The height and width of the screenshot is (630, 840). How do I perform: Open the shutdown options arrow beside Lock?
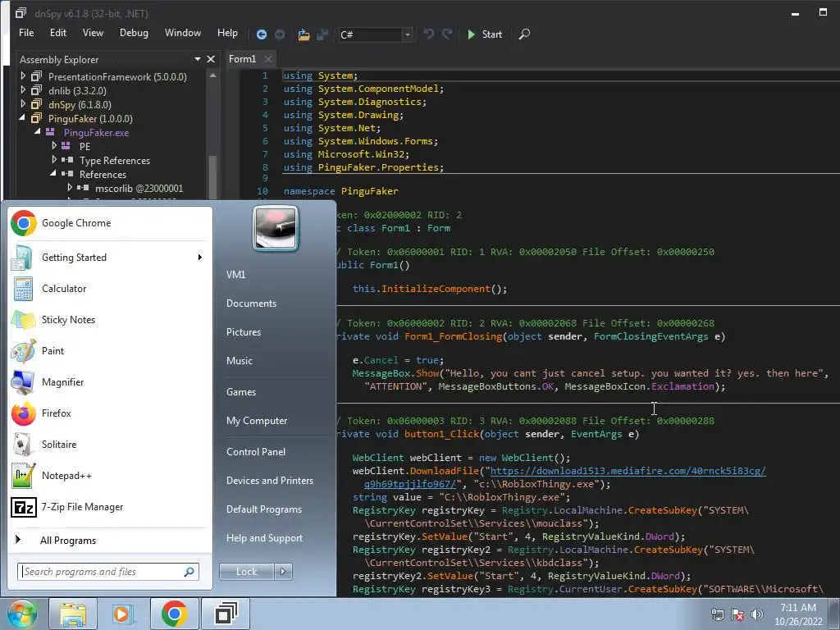tap(283, 572)
